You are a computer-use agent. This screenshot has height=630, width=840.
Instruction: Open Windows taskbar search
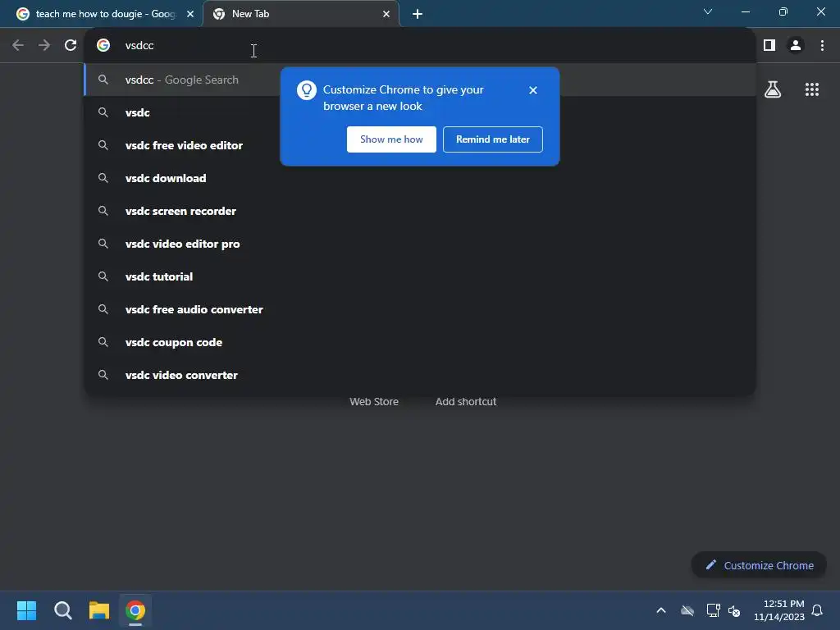62,610
